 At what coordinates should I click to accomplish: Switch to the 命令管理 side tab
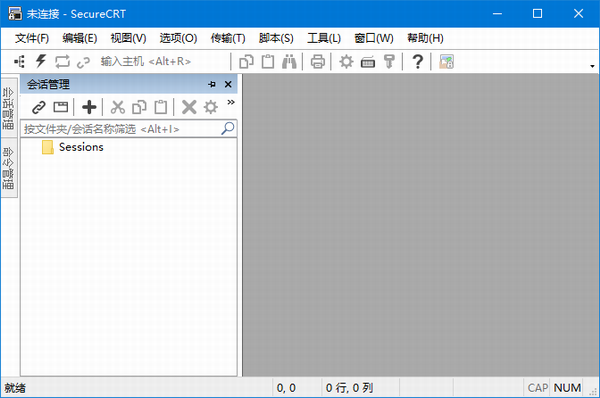[x=9, y=168]
